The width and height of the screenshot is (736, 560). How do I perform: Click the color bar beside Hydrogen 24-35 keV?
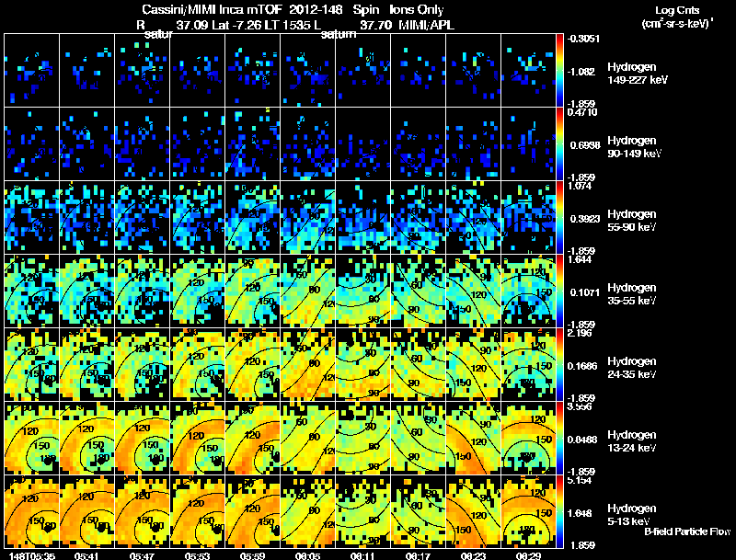coord(559,365)
